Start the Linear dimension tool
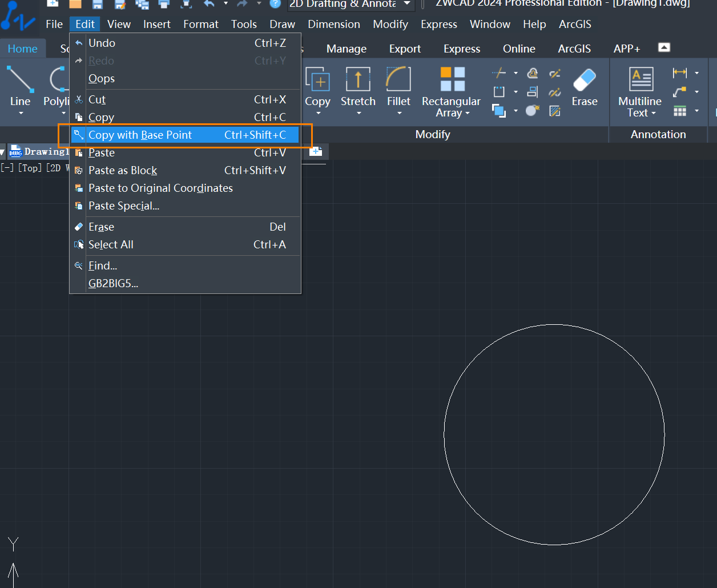 (x=679, y=73)
